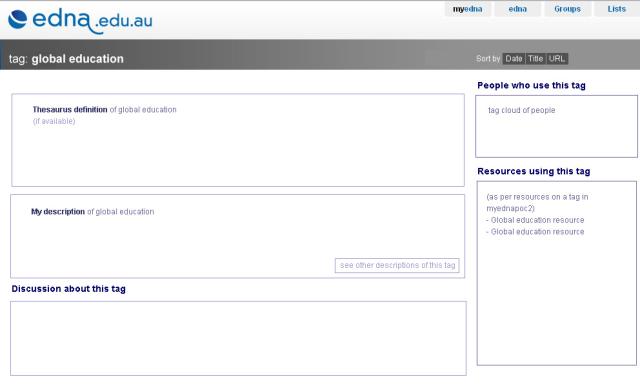Screen dimensions: 640x390
Task: Click the Discussion about this tag heading
Action: point(69,289)
